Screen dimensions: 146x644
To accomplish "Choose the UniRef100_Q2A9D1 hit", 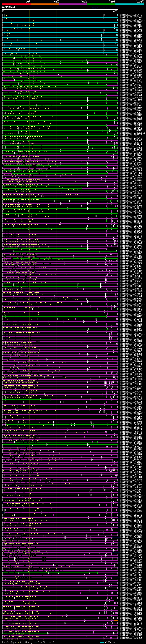I will tap(131, 45).
